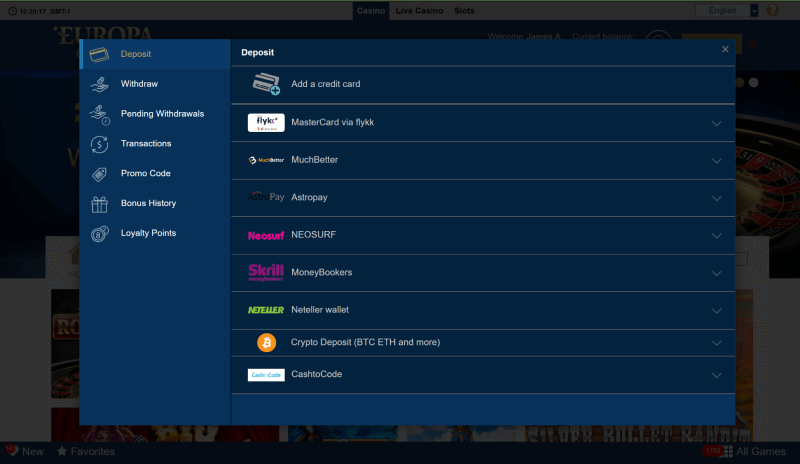Open Promo Code menu entry

[x=155, y=174]
